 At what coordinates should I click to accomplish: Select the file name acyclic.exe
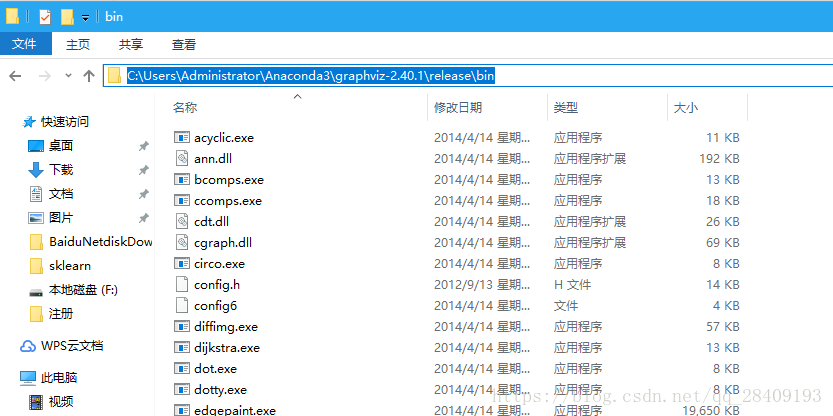point(224,138)
